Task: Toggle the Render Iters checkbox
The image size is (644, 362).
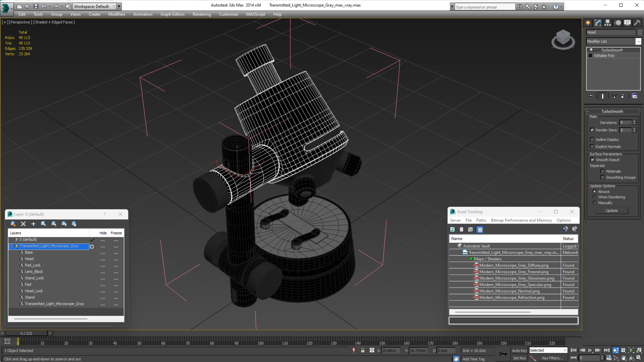Action: [592, 130]
